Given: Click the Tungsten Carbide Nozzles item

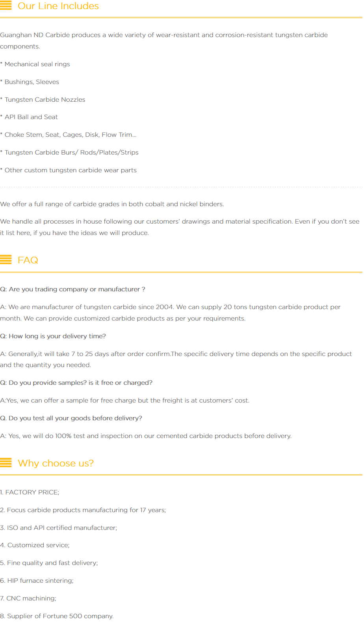Looking at the screenshot, I should [45, 100].
